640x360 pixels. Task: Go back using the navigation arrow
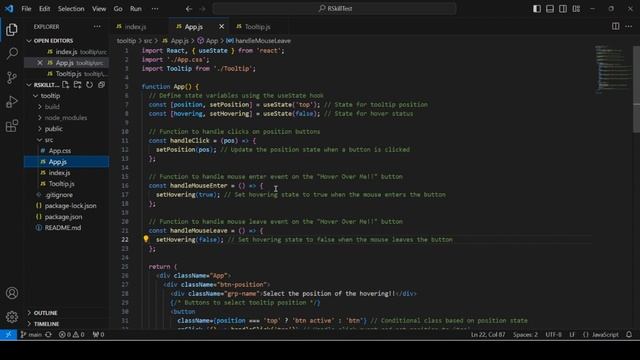[189, 9]
